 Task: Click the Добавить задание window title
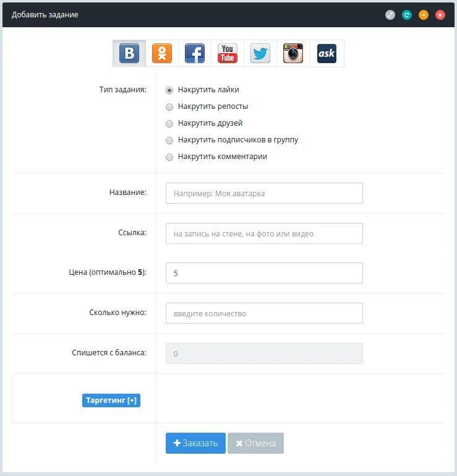(x=45, y=15)
